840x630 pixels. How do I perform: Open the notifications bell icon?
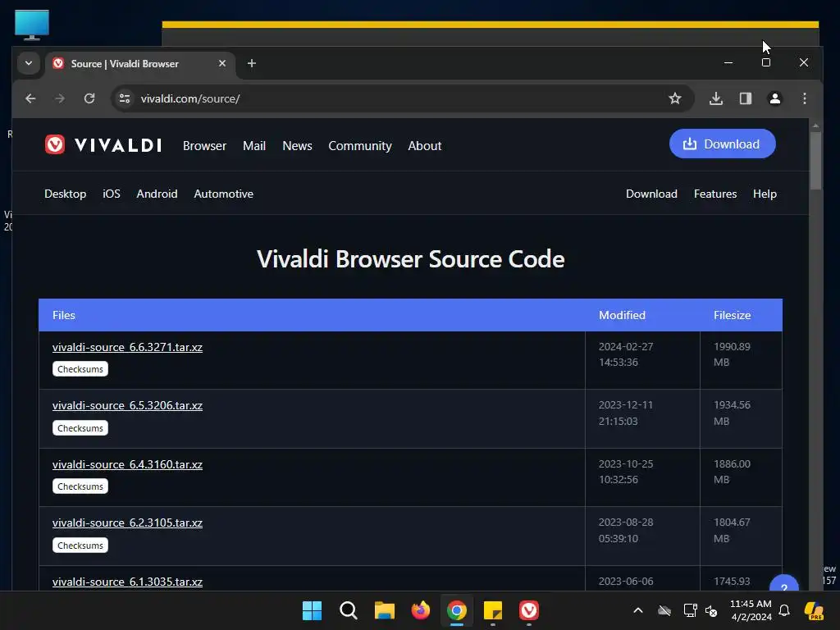pyautogui.click(x=783, y=610)
